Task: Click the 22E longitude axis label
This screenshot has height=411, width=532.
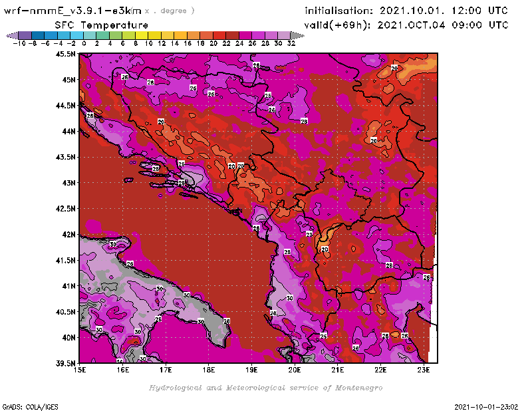Action: [x=380, y=370]
